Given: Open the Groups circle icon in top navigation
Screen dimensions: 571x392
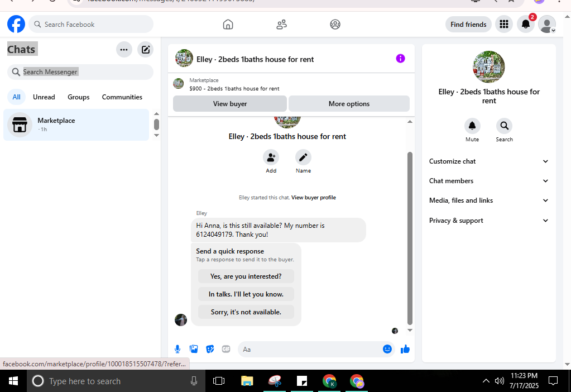Looking at the screenshot, I should 335,25.
